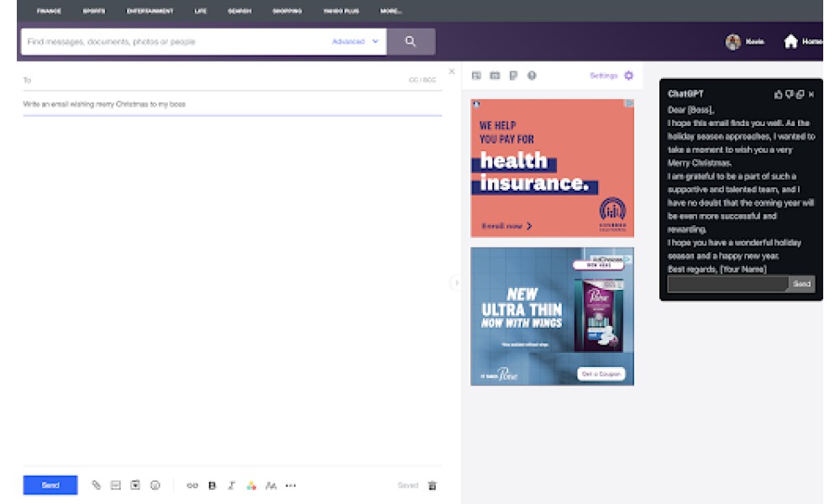Open the calendar icon in right panel
The width and height of the screenshot is (840, 504).
coord(495,76)
